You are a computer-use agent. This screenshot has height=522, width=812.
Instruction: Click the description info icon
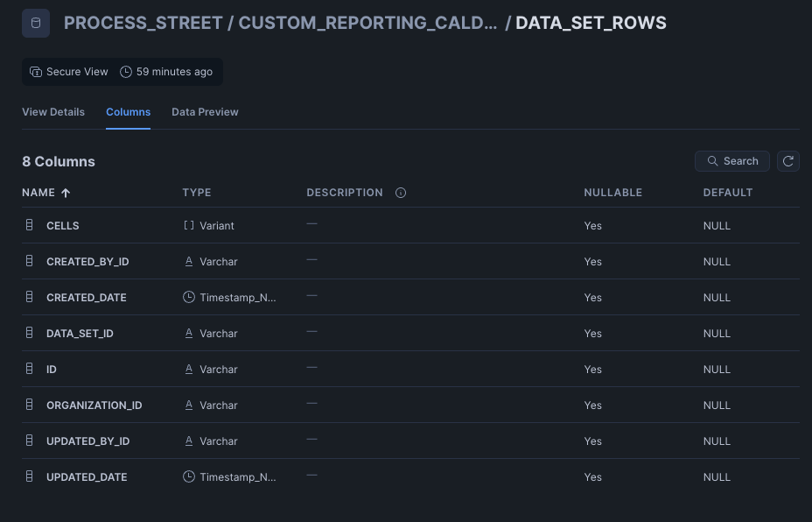pyautogui.click(x=401, y=193)
